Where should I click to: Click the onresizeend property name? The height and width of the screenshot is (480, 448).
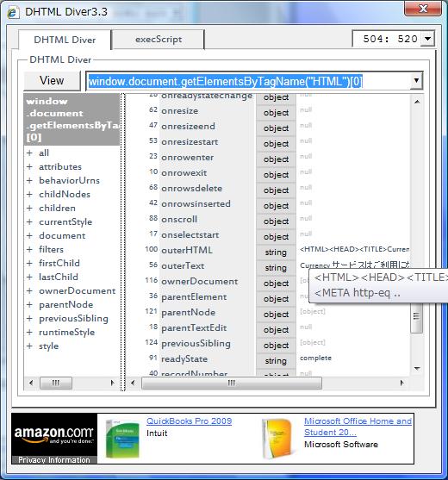click(188, 126)
